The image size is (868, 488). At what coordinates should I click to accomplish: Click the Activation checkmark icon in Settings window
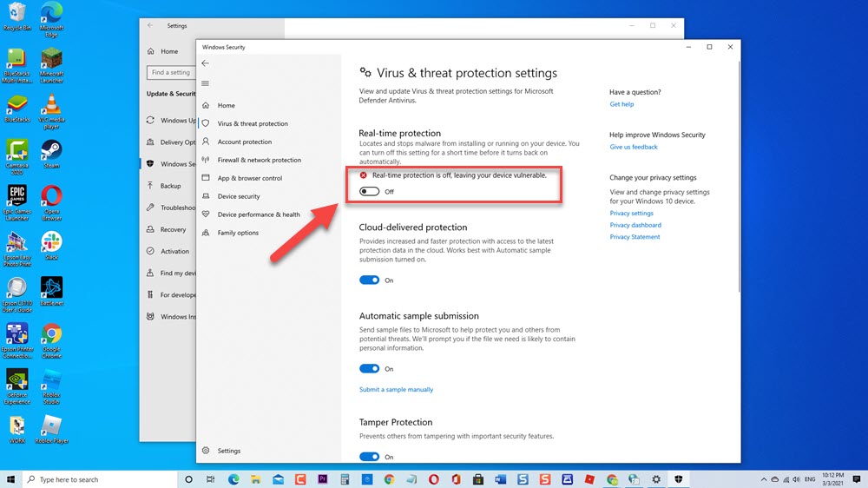coord(150,251)
